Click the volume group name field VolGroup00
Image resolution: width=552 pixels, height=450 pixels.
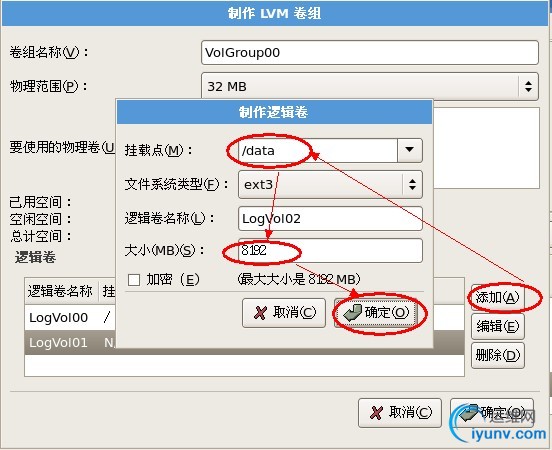tap(370, 52)
